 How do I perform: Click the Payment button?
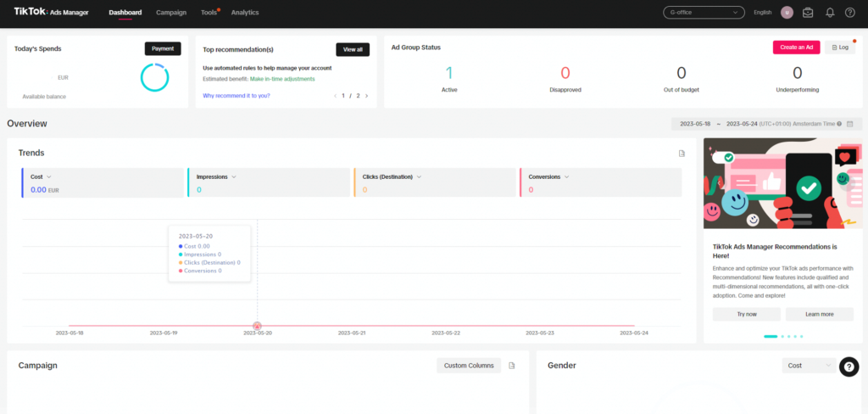(x=163, y=48)
